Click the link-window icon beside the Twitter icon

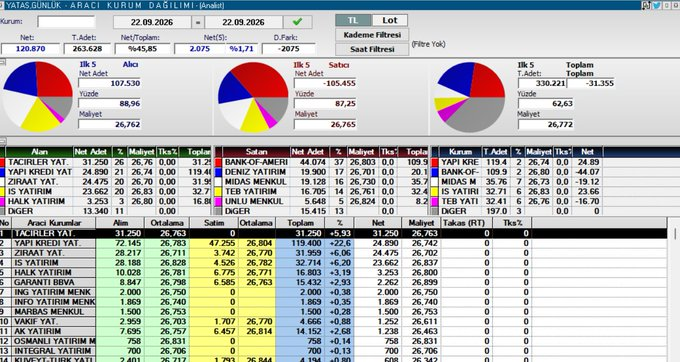[x=646, y=5]
